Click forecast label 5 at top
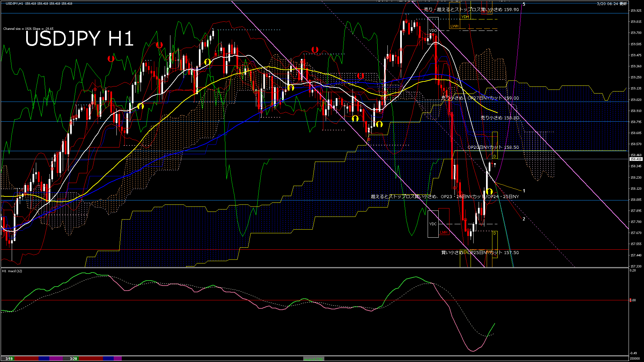Viewport: 644px width, 362px height. pos(524,4)
